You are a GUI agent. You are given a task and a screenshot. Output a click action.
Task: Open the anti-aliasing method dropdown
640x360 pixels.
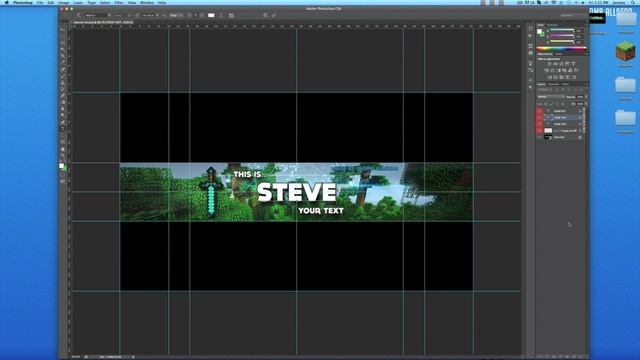tap(176, 15)
